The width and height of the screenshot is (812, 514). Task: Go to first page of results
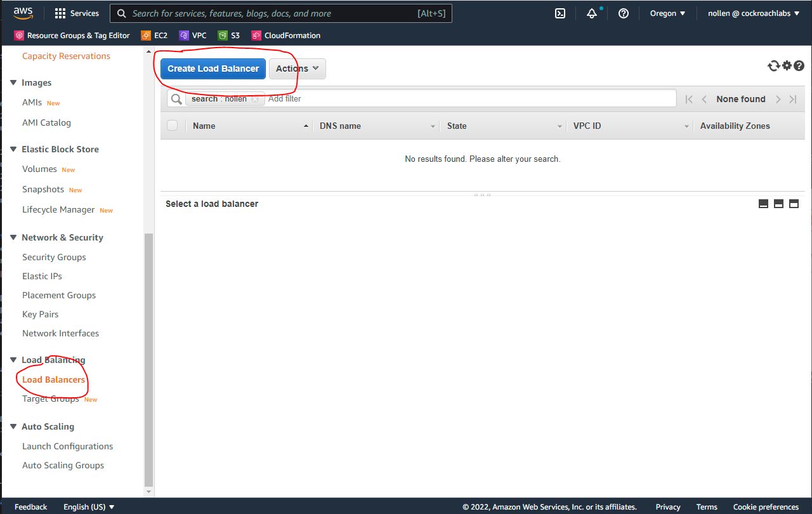click(x=689, y=99)
